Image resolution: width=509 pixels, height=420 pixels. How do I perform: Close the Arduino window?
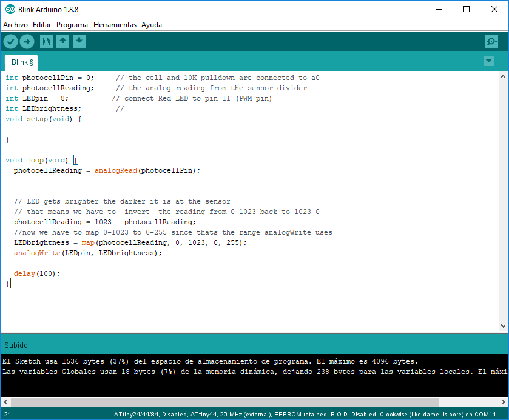pos(494,10)
